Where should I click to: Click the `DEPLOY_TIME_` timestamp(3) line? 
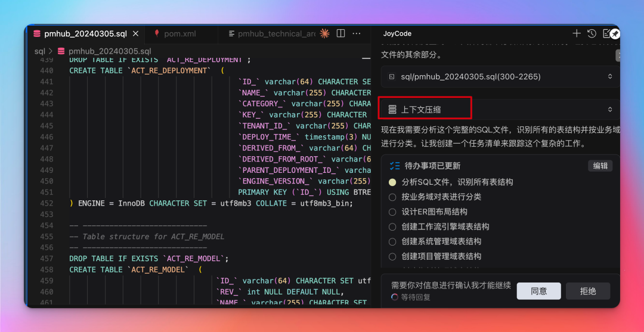pyautogui.click(x=304, y=136)
